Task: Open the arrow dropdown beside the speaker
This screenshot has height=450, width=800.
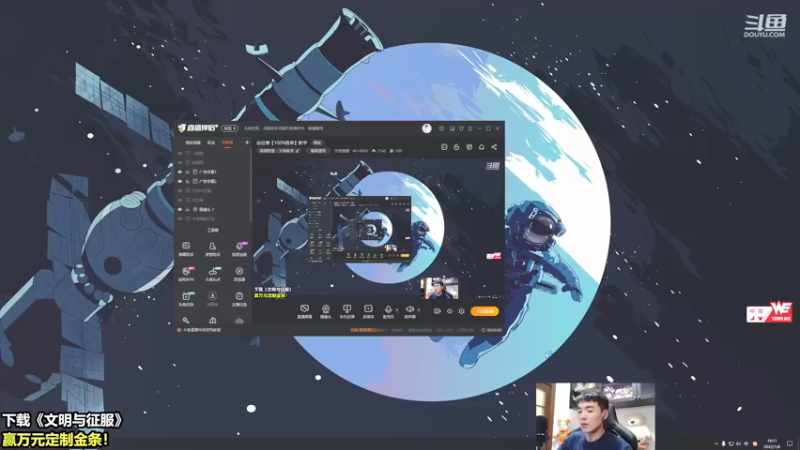Action: pyautogui.click(x=419, y=310)
